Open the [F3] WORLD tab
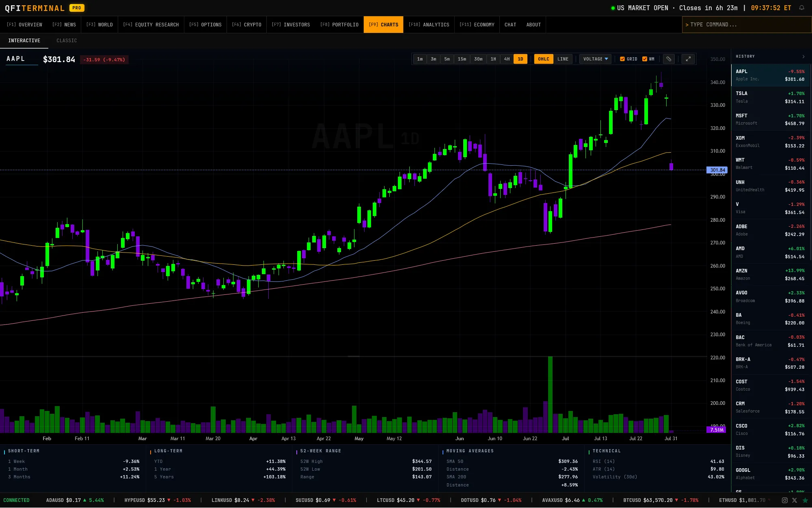This screenshot has height=508, width=812. (x=99, y=25)
